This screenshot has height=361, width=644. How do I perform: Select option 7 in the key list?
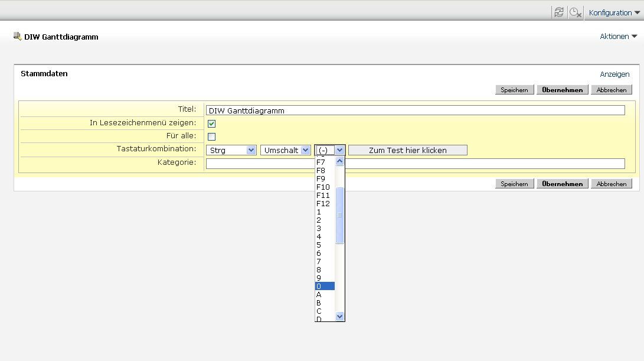(x=325, y=261)
